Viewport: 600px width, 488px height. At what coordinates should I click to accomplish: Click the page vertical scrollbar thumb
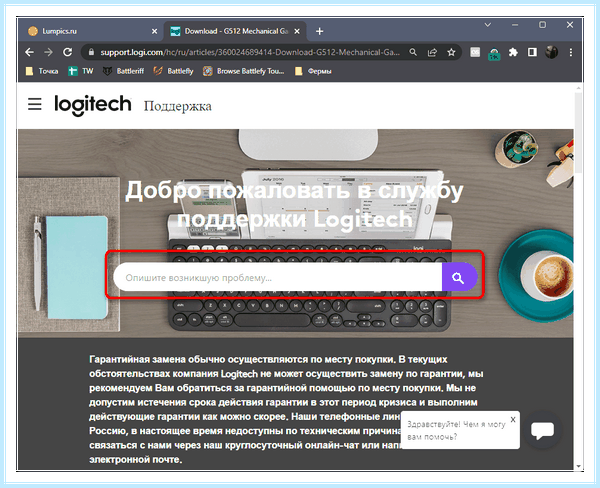[x=578, y=132]
